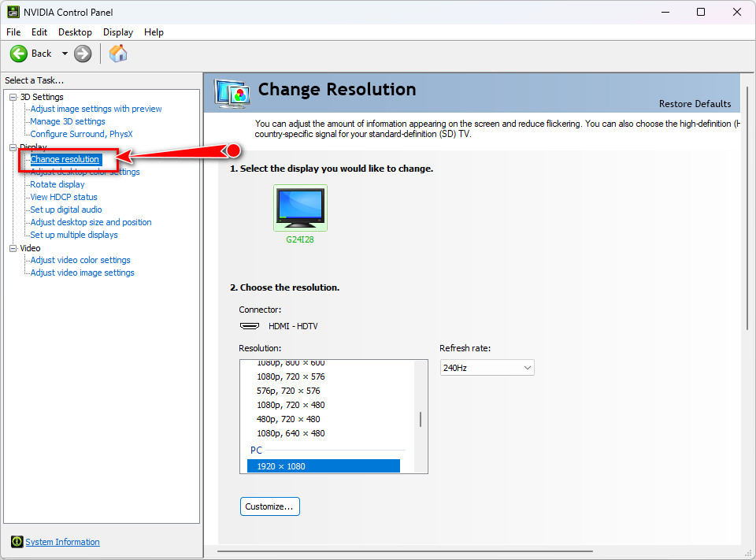Select resolution 576p, 720 × 576
The height and width of the screenshot is (560, 756).
[x=288, y=391]
